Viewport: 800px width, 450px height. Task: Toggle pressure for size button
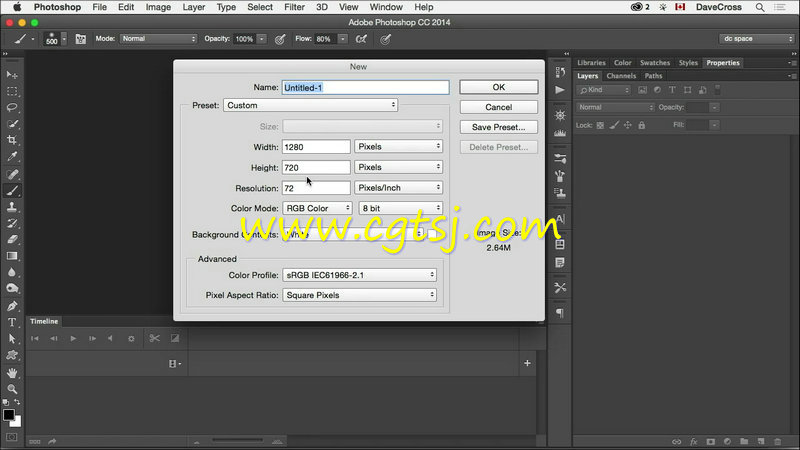coord(386,39)
